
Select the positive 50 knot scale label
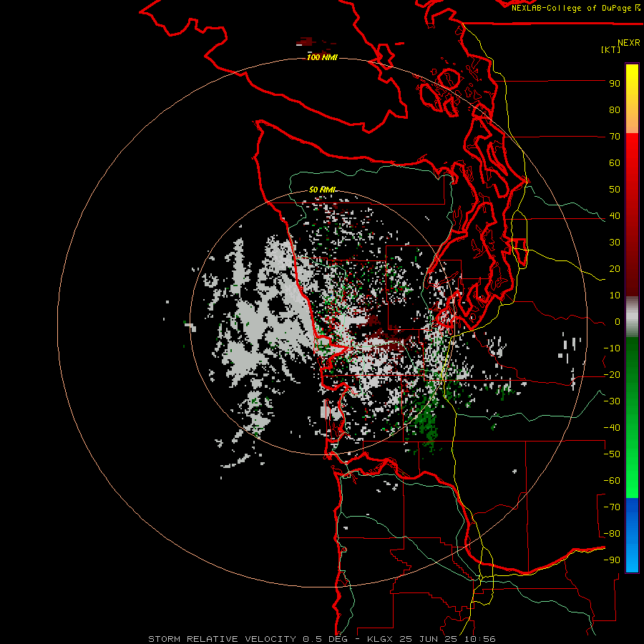click(x=615, y=190)
